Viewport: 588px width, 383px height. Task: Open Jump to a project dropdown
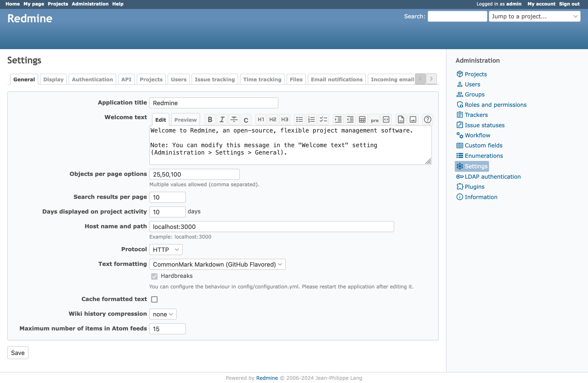click(534, 16)
